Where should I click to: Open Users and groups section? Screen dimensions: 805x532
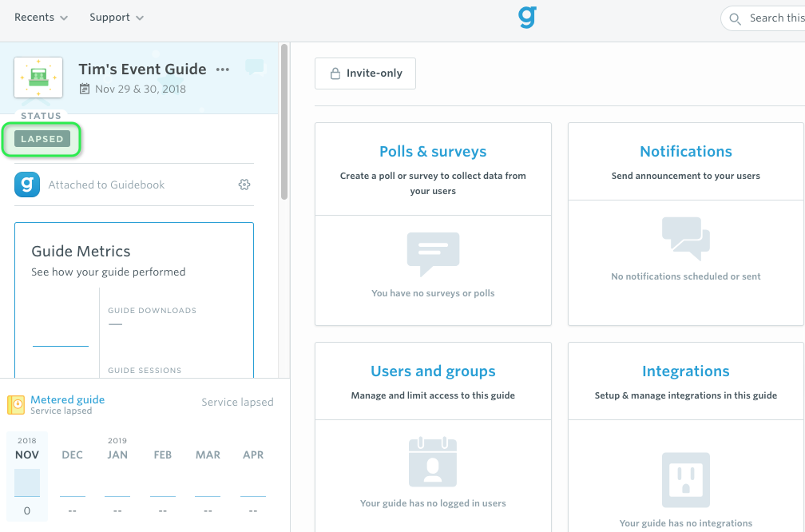[x=433, y=371]
